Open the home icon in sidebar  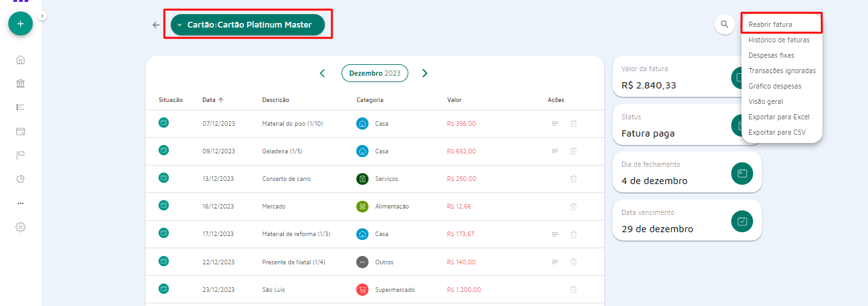point(21,60)
